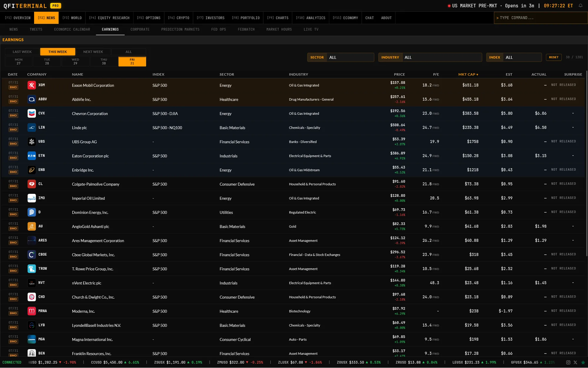Choose the TUE 28 day filter
Viewport: 588px width, 368px height.
point(47,61)
